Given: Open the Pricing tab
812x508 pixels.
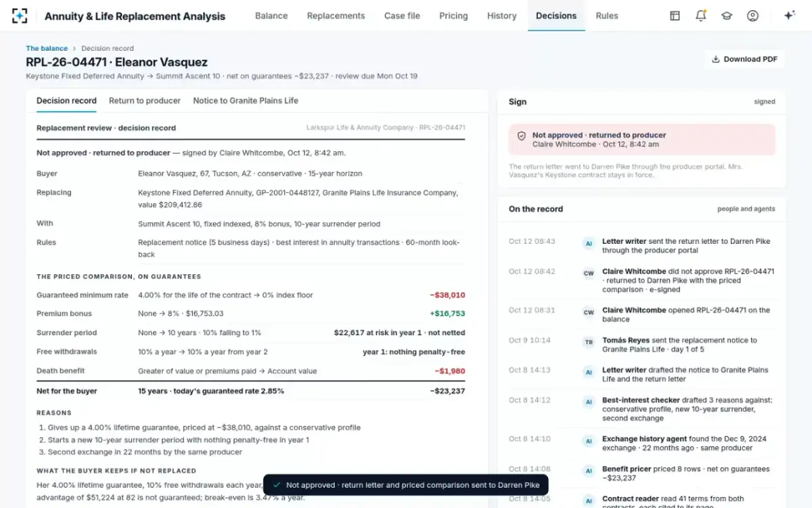Looking at the screenshot, I should pyautogui.click(x=453, y=16).
